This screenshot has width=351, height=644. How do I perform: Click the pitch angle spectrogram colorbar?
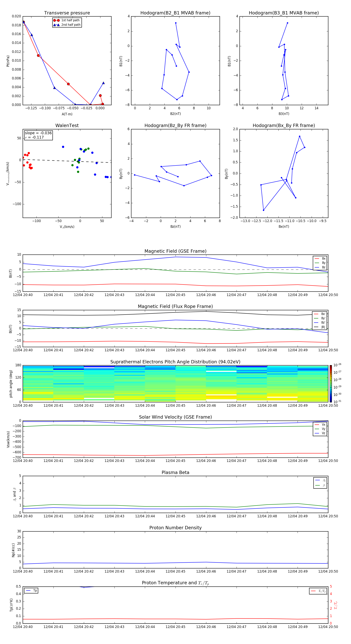tap(331, 383)
